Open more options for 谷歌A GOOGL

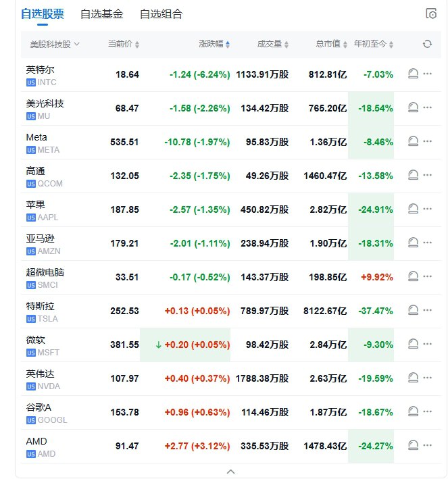[427, 411]
